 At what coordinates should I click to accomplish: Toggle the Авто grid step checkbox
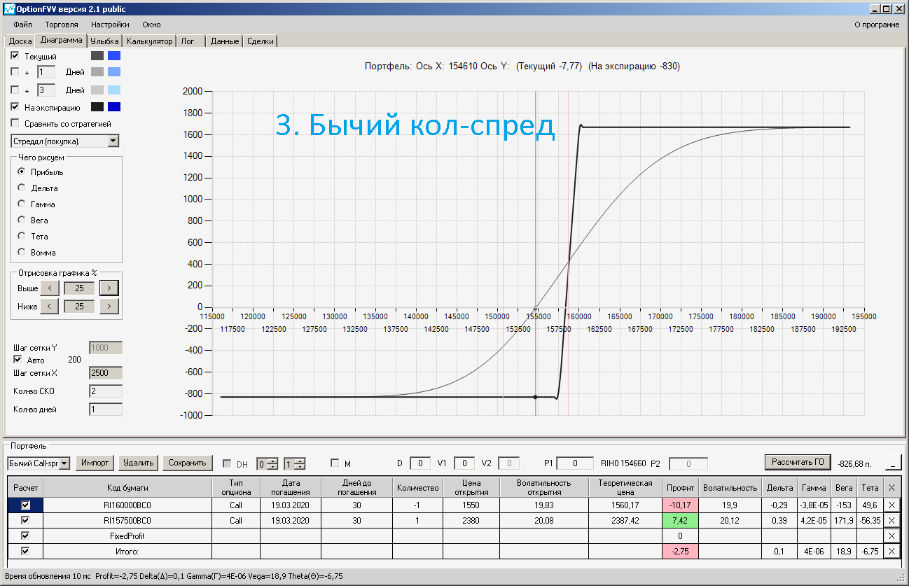click(x=18, y=360)
